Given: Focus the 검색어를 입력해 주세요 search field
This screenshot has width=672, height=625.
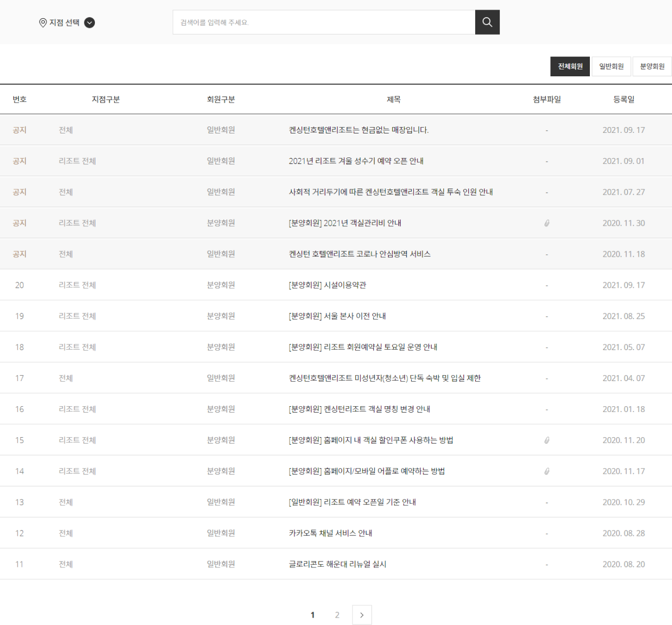Looking at the screenshot, I should pos(324,22).
